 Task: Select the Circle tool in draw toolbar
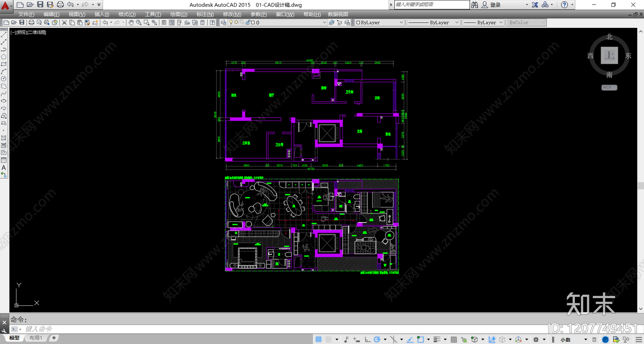click(4, 79)
